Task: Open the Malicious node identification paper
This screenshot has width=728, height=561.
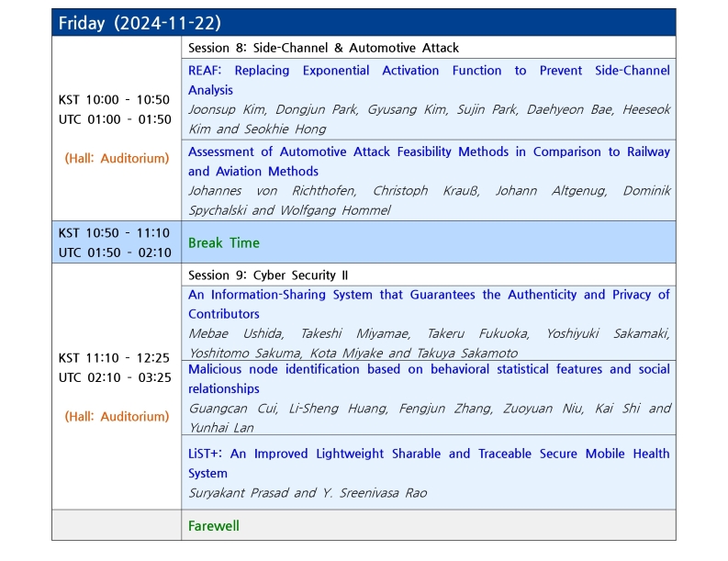Action: tap(429, 378)
